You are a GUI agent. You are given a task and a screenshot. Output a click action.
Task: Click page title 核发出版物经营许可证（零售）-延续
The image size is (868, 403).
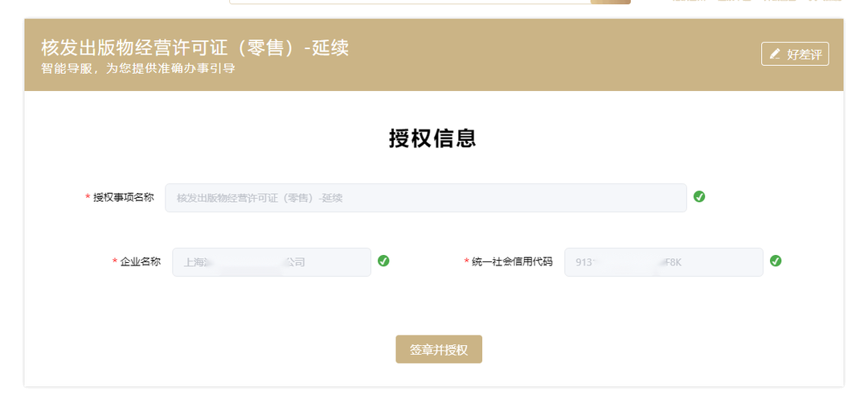[194, 47]
